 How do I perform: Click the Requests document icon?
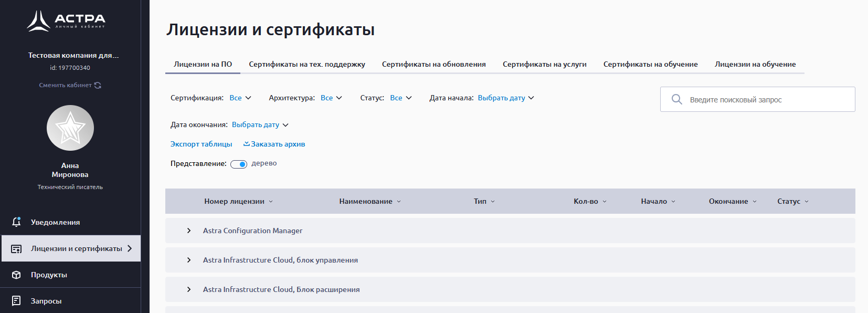pyautogui.click(x=16, y=301)
